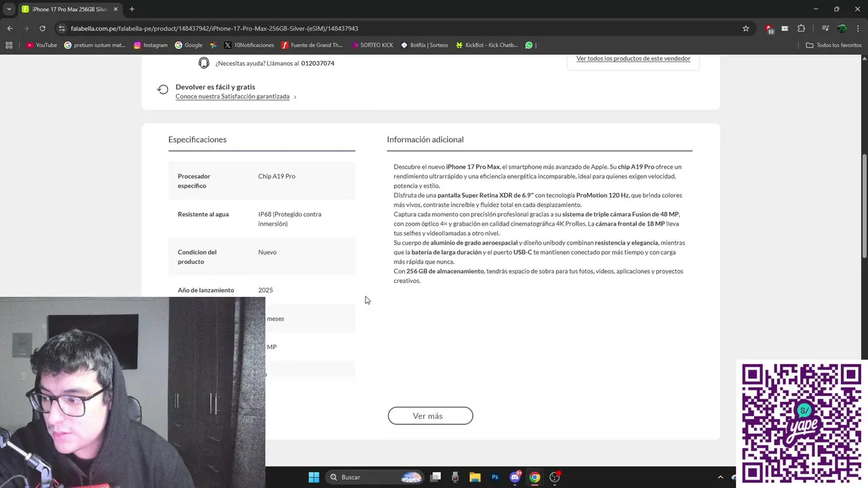Open Task View on the taskbar
This screenshot has width=868, height=488.
tap(436, 477)
